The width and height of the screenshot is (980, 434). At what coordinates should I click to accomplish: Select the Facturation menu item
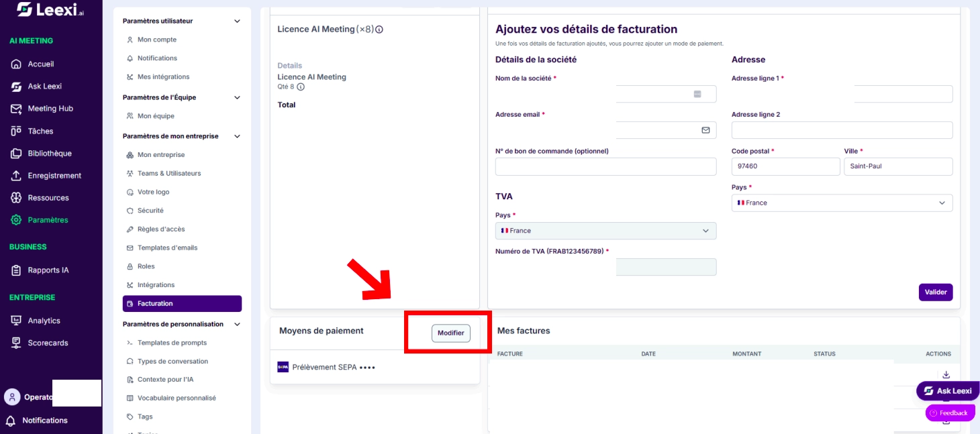(x=182, y=304)
